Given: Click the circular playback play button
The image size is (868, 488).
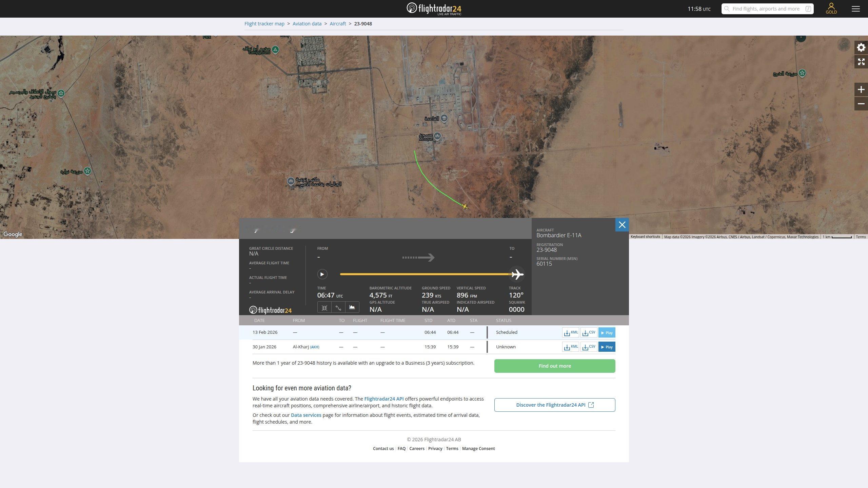Looking at the screenshot, I should 322,274.
